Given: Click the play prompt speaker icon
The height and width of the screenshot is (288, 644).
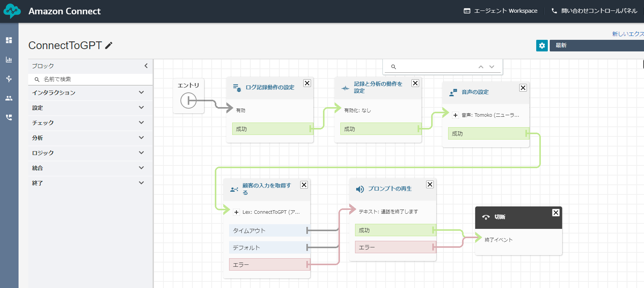Looking at the screenshot, I should click(x=360, y=189).
